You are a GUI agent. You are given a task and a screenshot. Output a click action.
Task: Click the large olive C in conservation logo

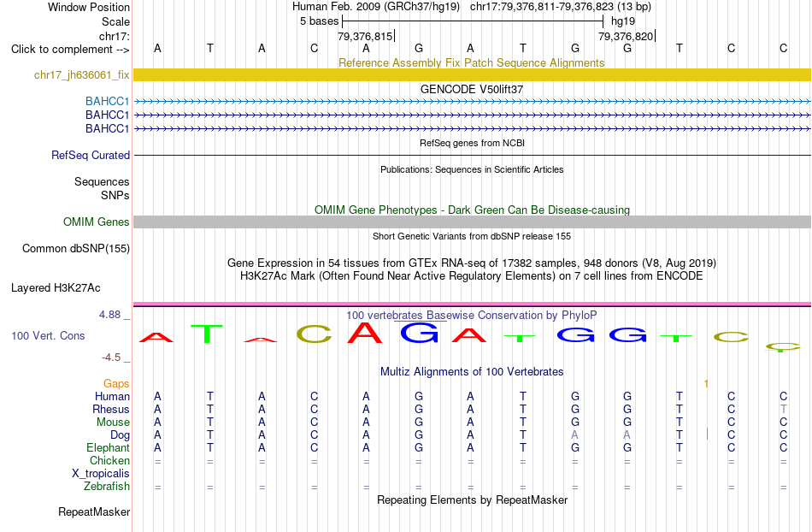click(314, 334)
